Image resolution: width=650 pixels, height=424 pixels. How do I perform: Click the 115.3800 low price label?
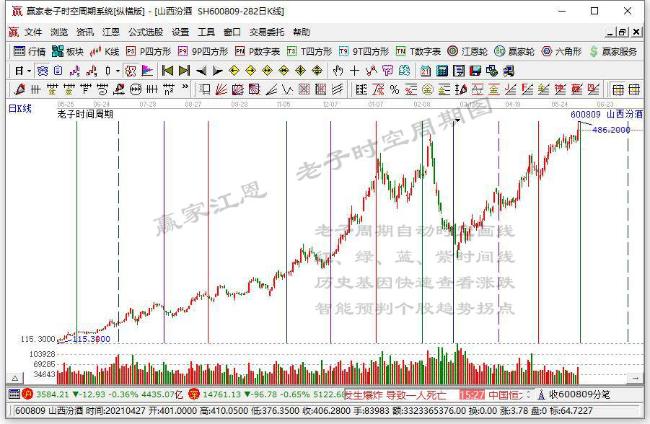pos(91,339)
